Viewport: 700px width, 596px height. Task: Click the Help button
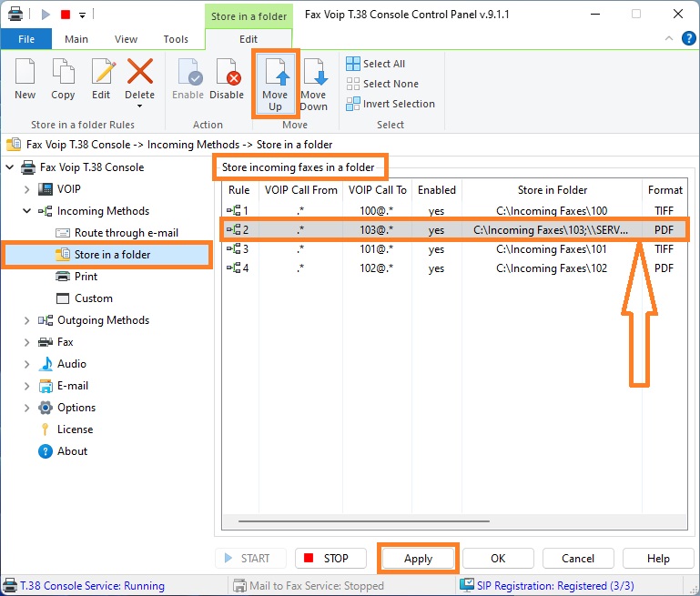658,559
